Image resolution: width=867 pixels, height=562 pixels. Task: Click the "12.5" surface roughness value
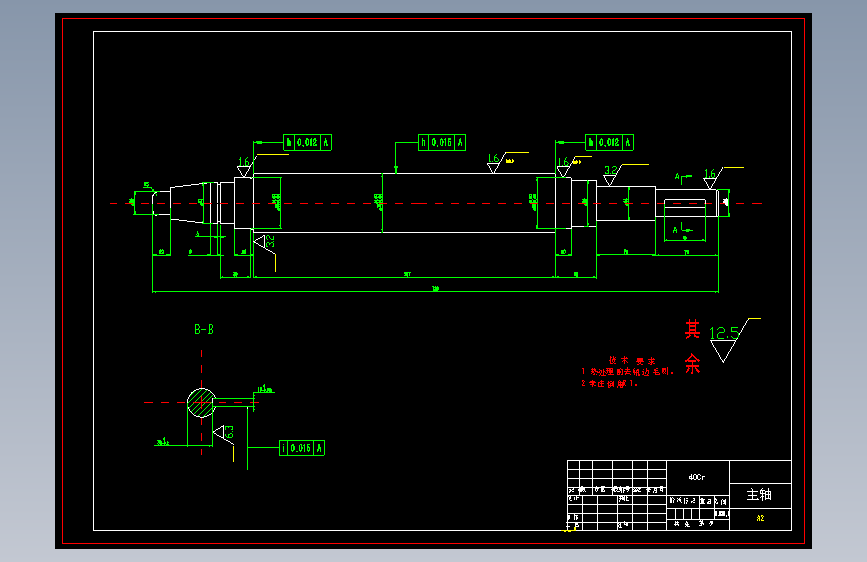click(x=724, y=333)
